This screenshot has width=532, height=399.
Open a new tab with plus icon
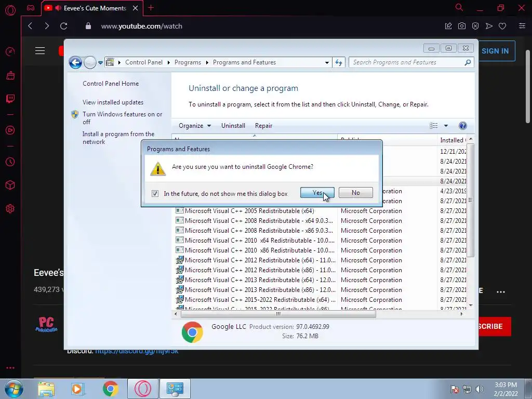(151, 8)
